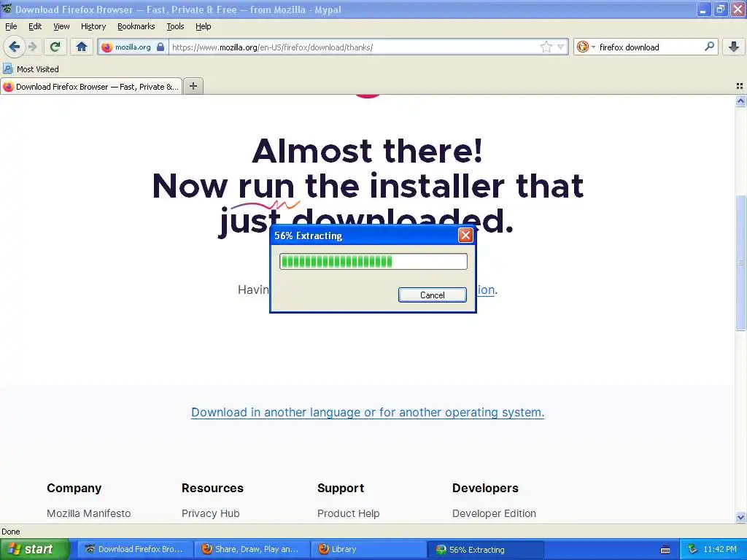The width and height of the screenshot is (747, 560).
Task: Open the Tools menu
Action: (175, 26)
